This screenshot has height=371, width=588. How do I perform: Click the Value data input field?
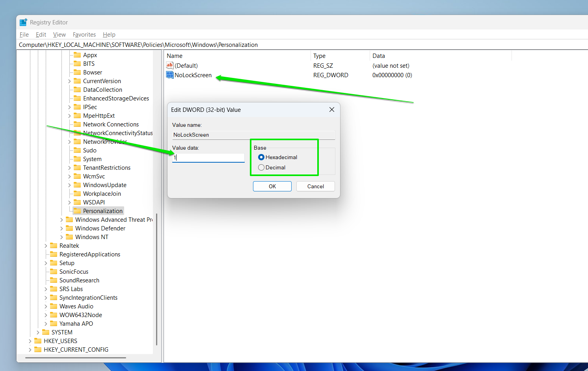click(208, 158)
